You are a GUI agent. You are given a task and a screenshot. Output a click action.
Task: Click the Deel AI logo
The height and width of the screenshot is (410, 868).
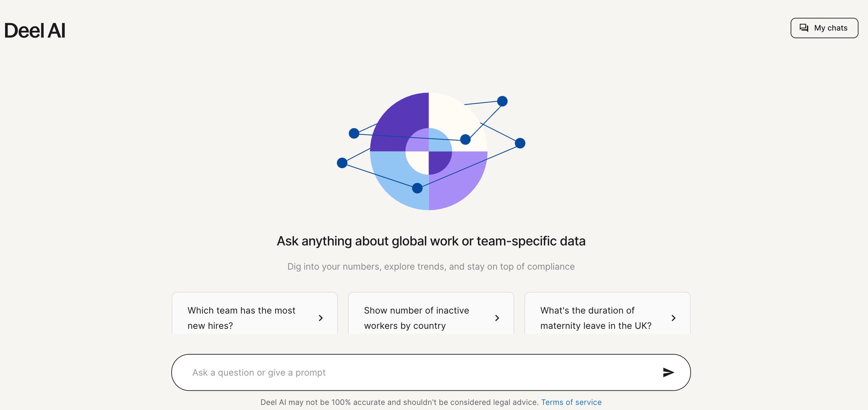tap(35, 31)
